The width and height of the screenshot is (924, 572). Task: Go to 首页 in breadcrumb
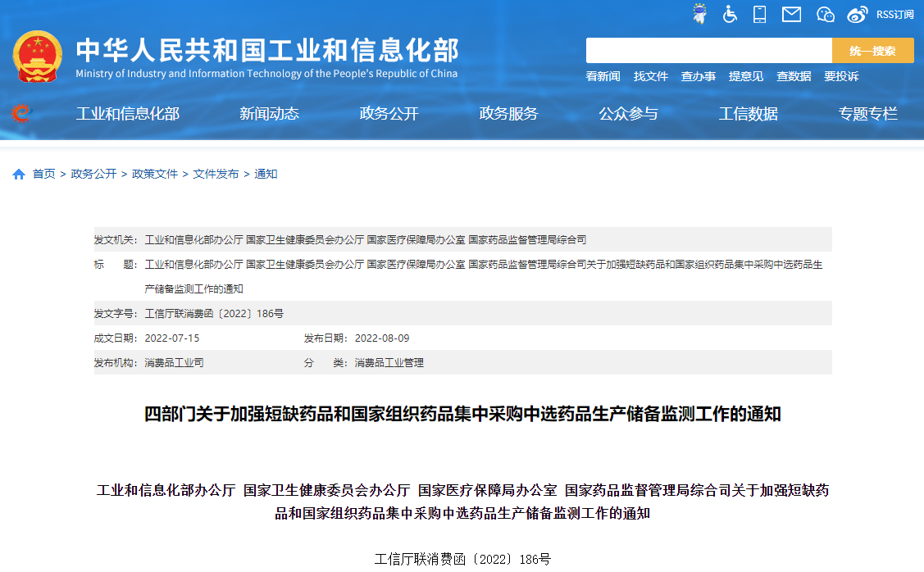(x=43, y=174)
